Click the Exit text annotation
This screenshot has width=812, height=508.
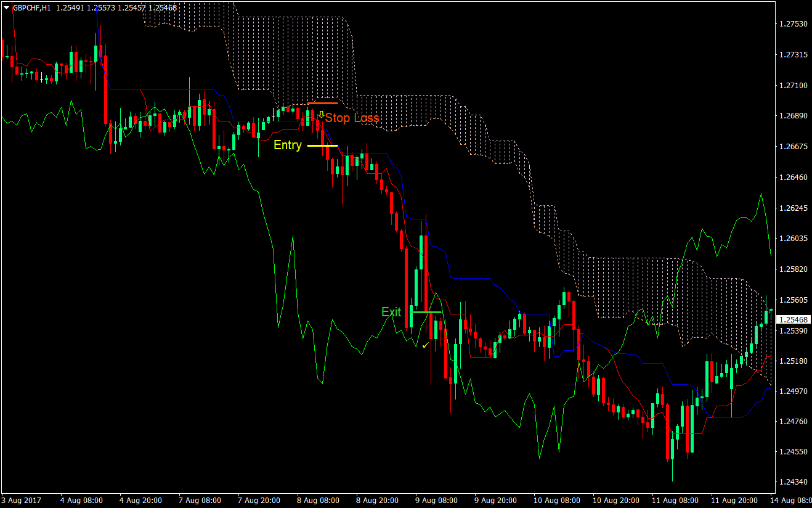pyautogui.click(x=391, y=313)
